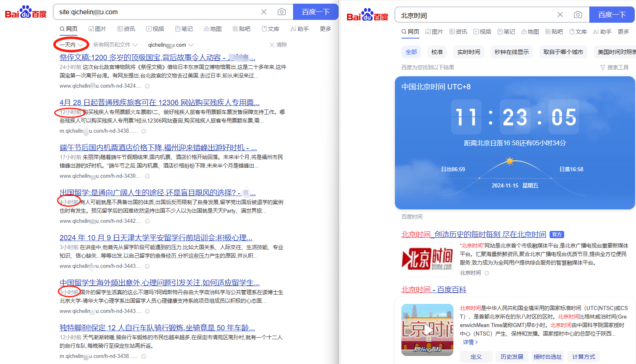Select 文库 tab in left window
This screenshot has width=636, height=364.
(270, 29)
